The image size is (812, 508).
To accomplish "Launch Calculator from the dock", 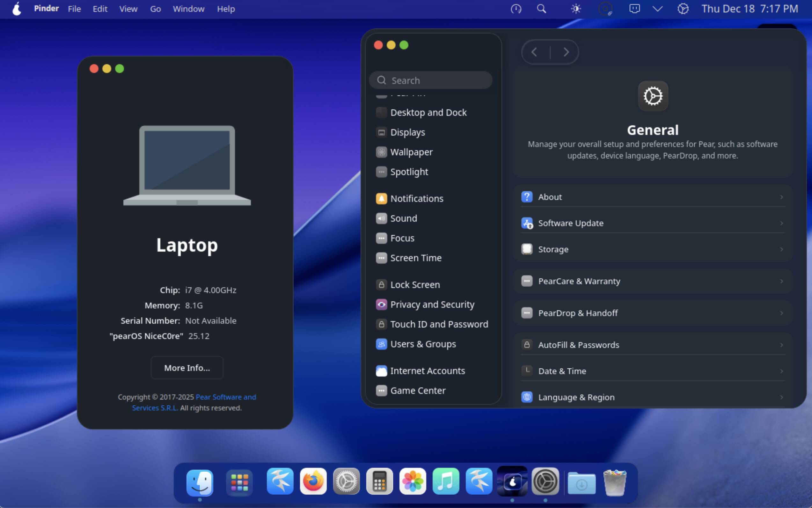I will click(379, 482).
